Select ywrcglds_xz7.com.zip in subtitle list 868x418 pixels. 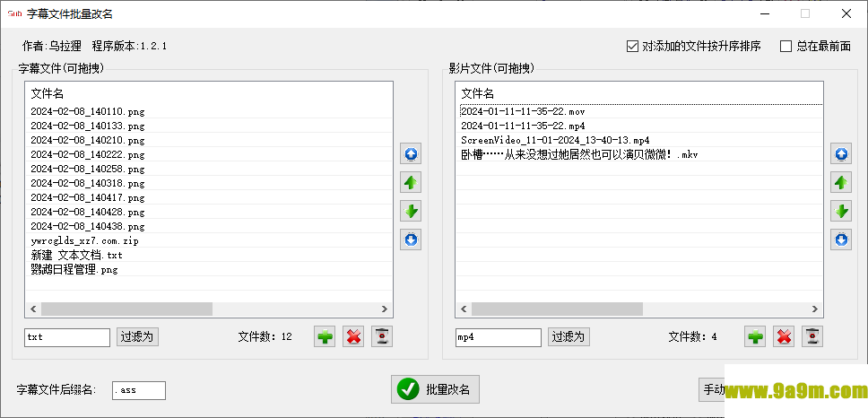[209, 240]
